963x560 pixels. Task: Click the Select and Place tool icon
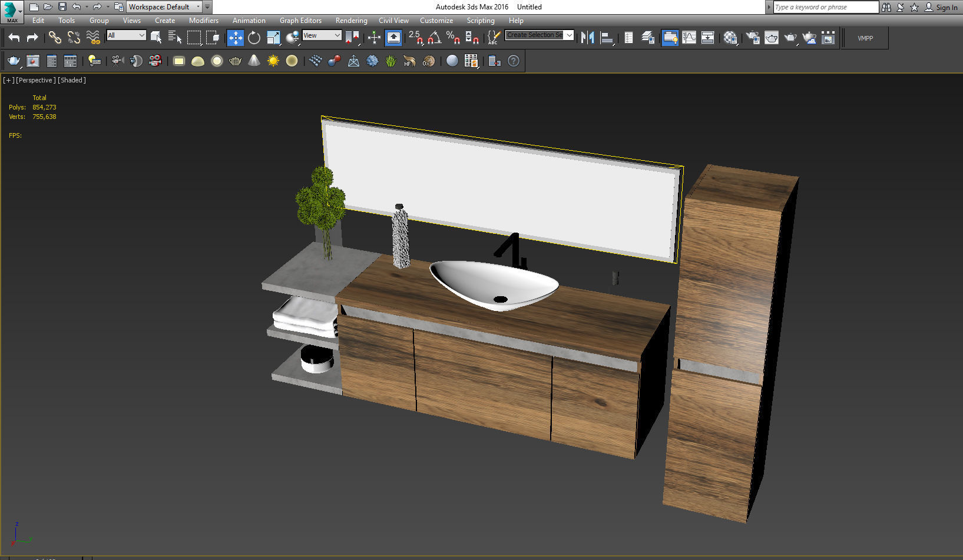point(292,38)
